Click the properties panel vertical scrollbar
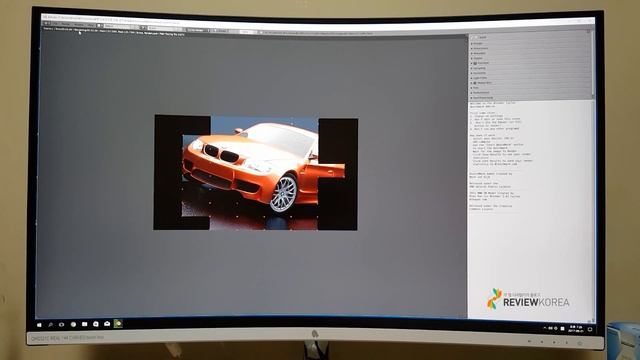640x360 pixels. (593, 63)
